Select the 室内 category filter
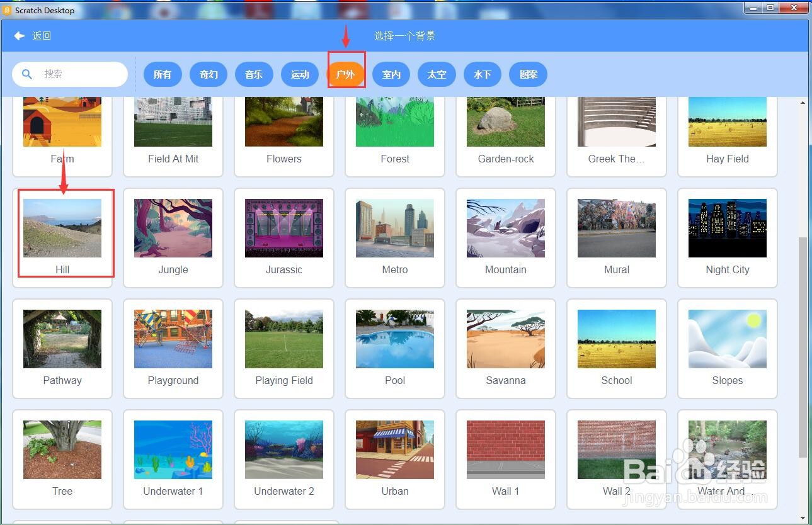 coord(391,74)
